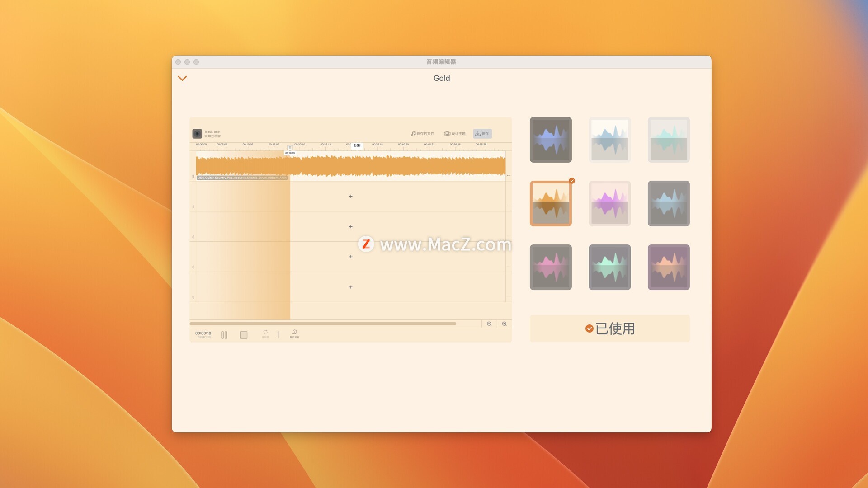Viewport: 868px width, 488px height.
Task: Click the 00:40.20 mark on the ruler
Action: tap(403, 145)
